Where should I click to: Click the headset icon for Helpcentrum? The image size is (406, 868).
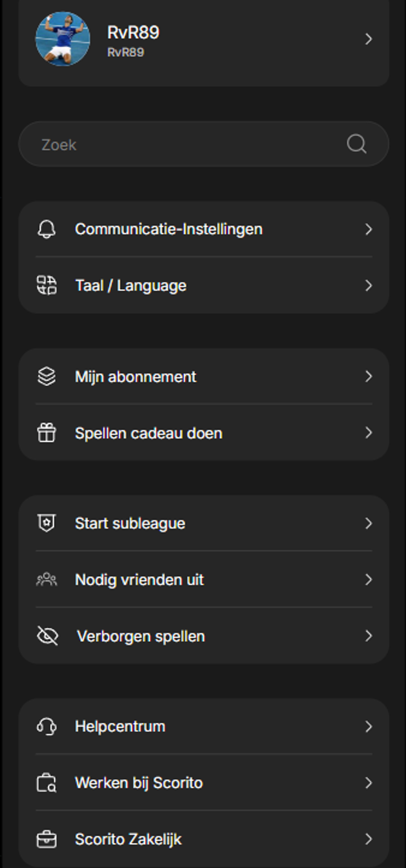pyautogui.click(x=47, y=726)
